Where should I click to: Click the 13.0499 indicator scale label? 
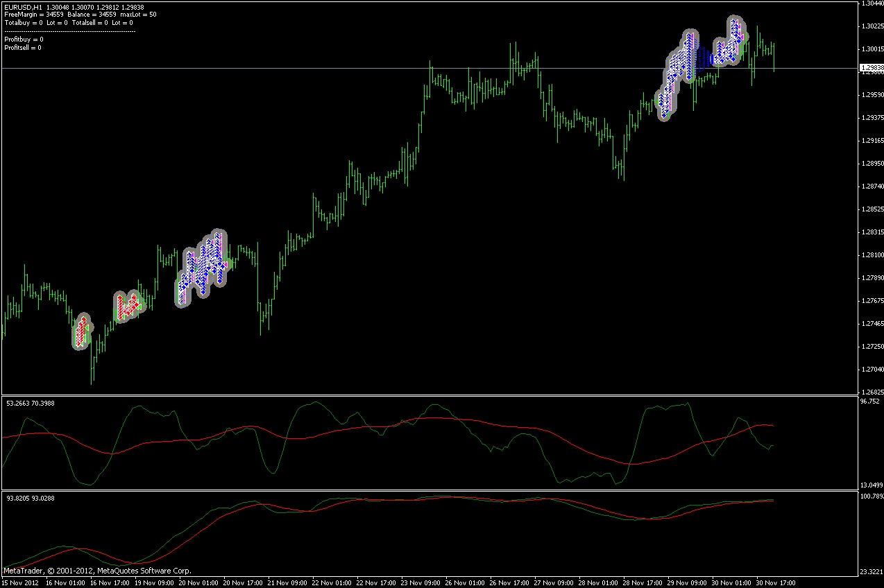click(x=872, y=485)
